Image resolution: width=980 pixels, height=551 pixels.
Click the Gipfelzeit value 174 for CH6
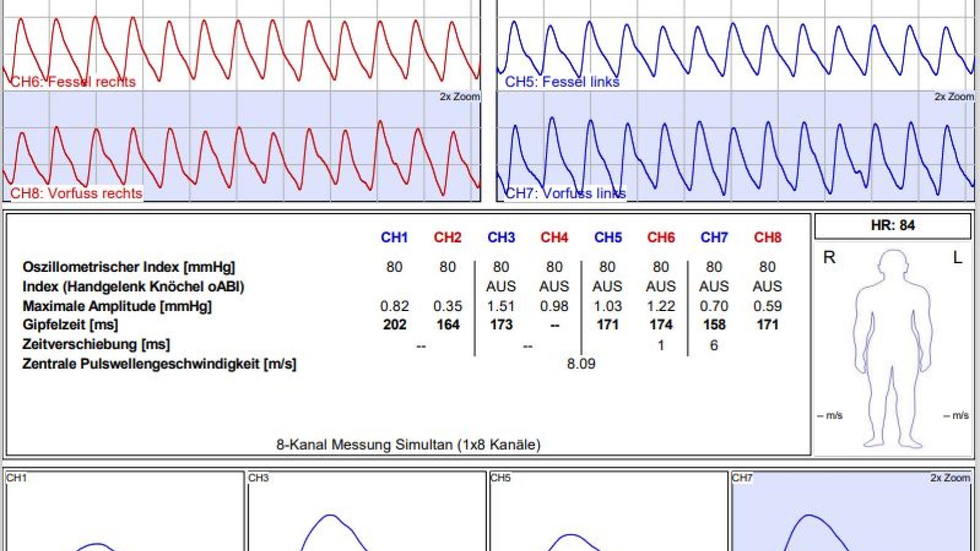click(661, 324)
